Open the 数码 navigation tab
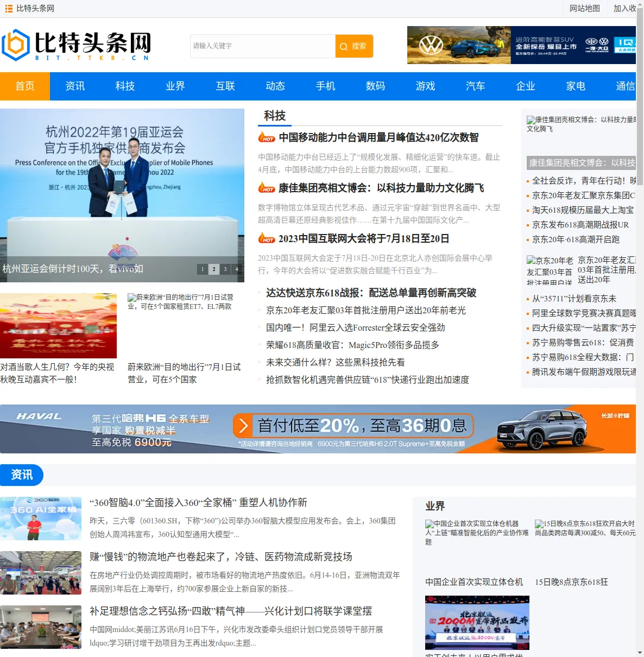 click(x=375, y=86)
